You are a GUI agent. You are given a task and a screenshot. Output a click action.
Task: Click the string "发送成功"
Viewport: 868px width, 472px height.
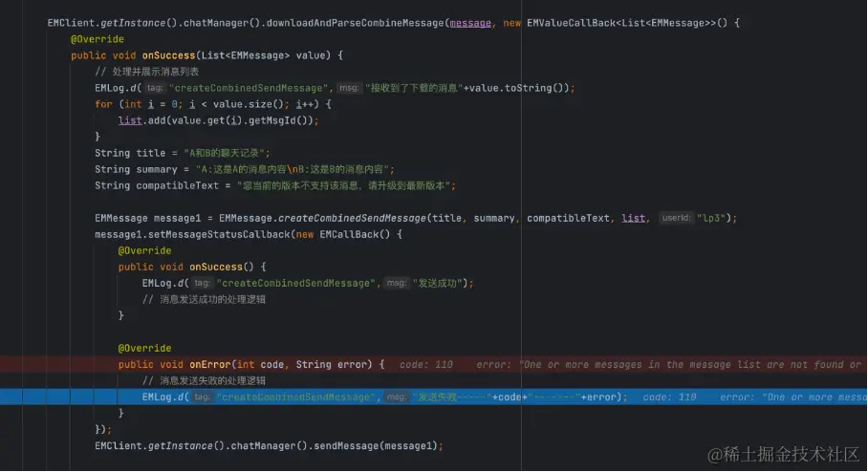click(x=437, y=283)
